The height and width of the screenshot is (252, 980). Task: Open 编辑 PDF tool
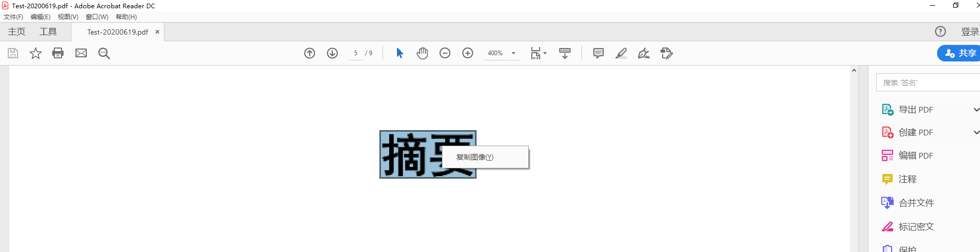pyautogui.click(x=915, y=155)
